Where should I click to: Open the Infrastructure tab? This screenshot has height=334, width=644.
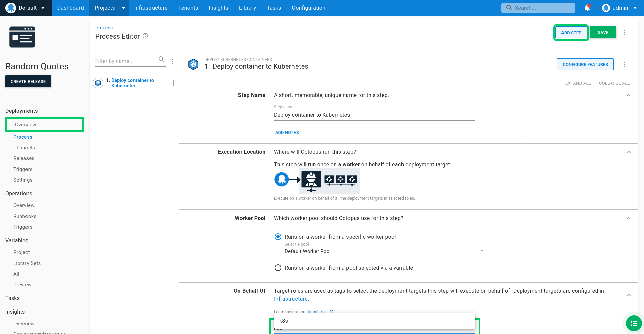[151, 8]
